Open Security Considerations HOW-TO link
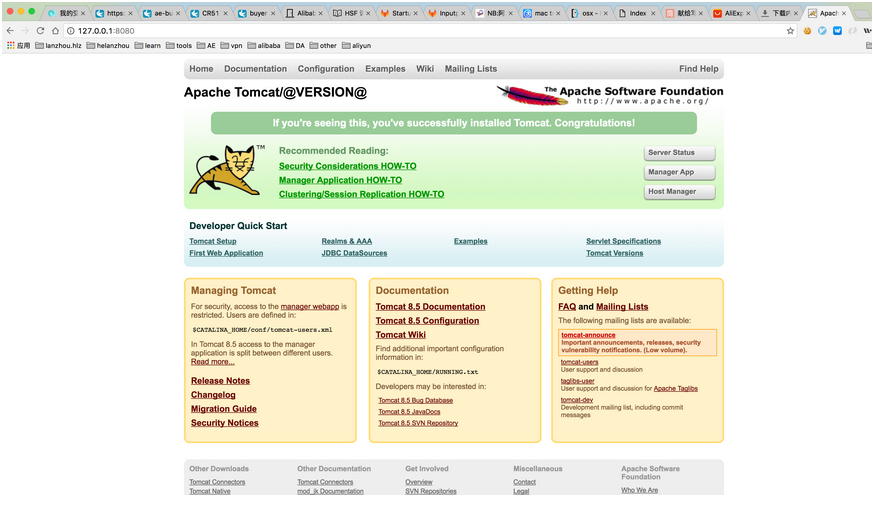This screenshot has height=506, width=873. click(347, 166)
